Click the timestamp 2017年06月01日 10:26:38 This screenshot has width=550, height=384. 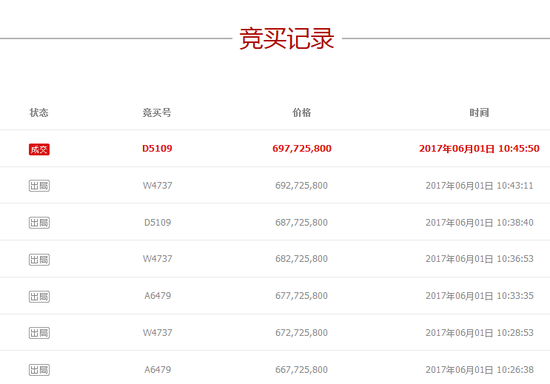tap(479, 370)
